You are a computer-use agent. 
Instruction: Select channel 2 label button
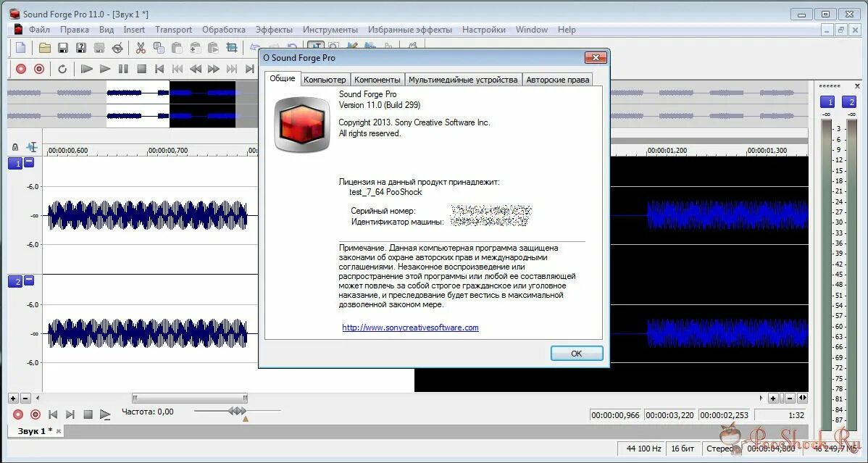click(x=15, y=282)
